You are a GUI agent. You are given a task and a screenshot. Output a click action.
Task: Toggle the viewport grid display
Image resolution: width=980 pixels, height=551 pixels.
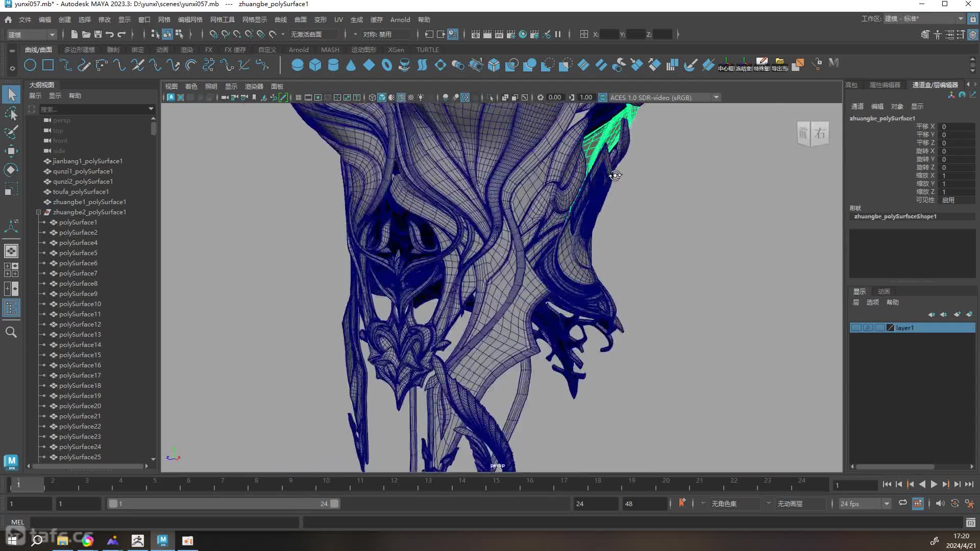pos(298,97)
